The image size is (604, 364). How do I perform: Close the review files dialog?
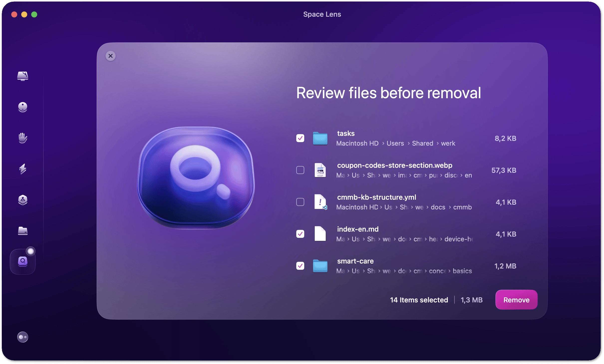click(111, 56)
